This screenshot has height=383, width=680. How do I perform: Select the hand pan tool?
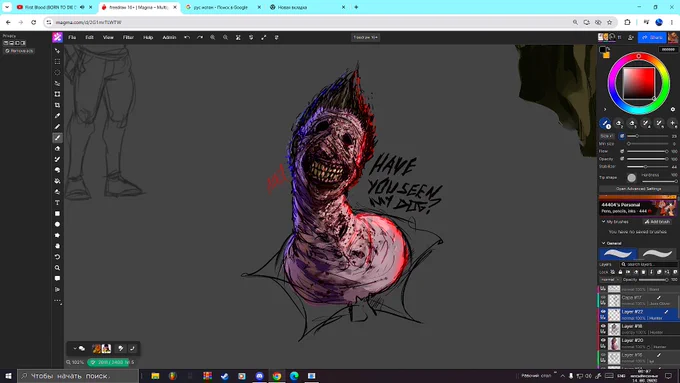pyautogui.click(x=57, y=246)
